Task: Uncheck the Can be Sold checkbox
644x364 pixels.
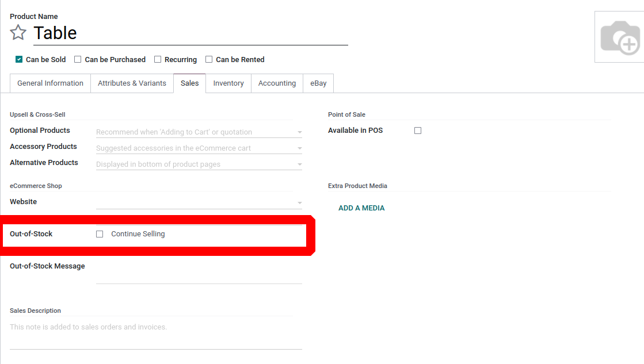Action: [17, 59]
